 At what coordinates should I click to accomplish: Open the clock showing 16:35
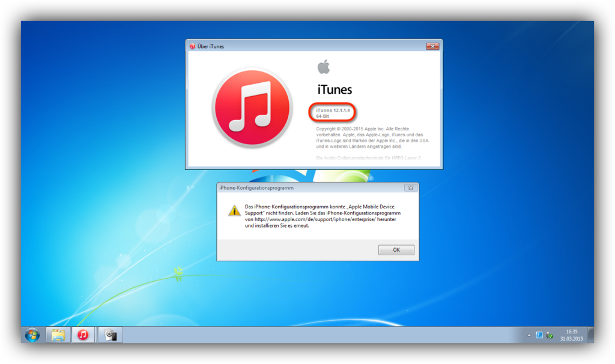coord(572,335)
